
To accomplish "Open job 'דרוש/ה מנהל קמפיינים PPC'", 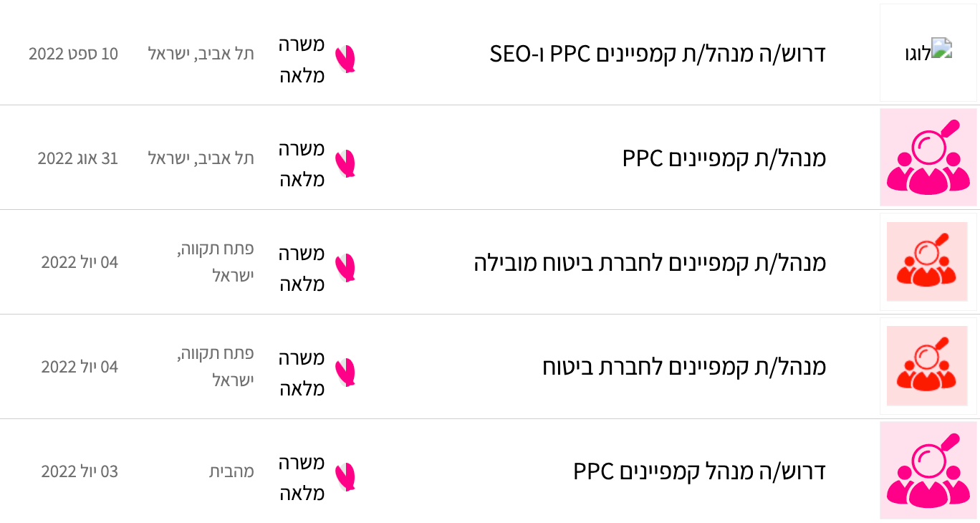I will (700, 471).
